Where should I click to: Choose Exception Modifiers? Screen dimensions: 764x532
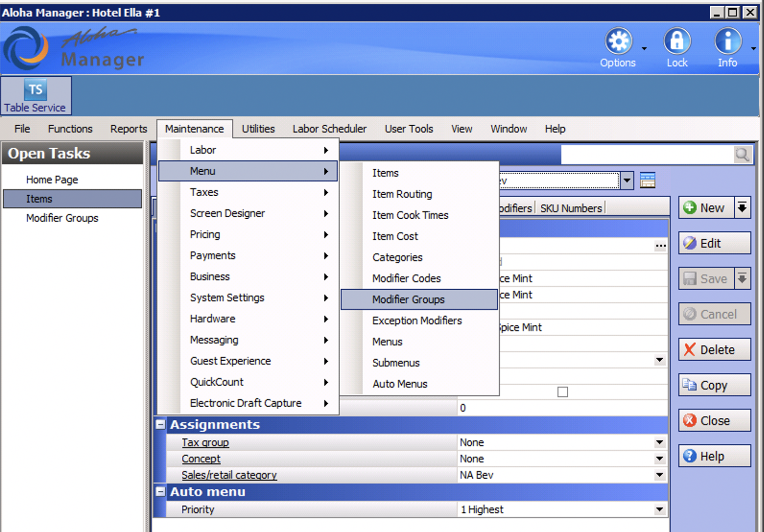[x=419, y=321]
